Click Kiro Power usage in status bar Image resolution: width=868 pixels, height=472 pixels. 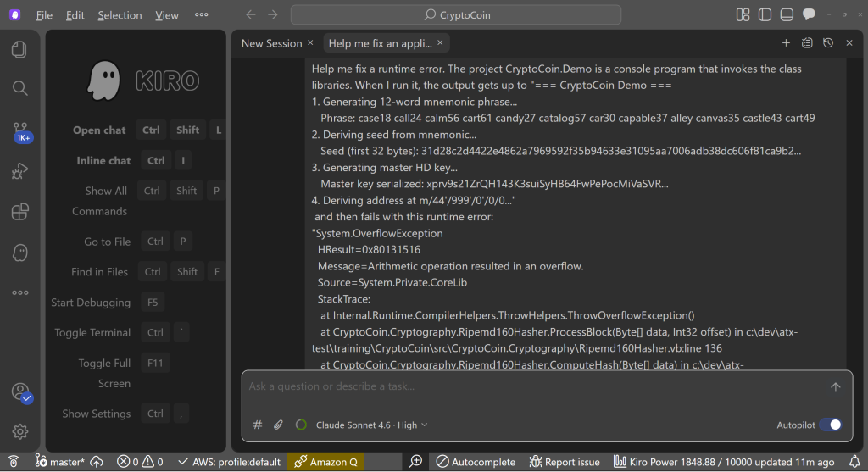tap(724, 462)
